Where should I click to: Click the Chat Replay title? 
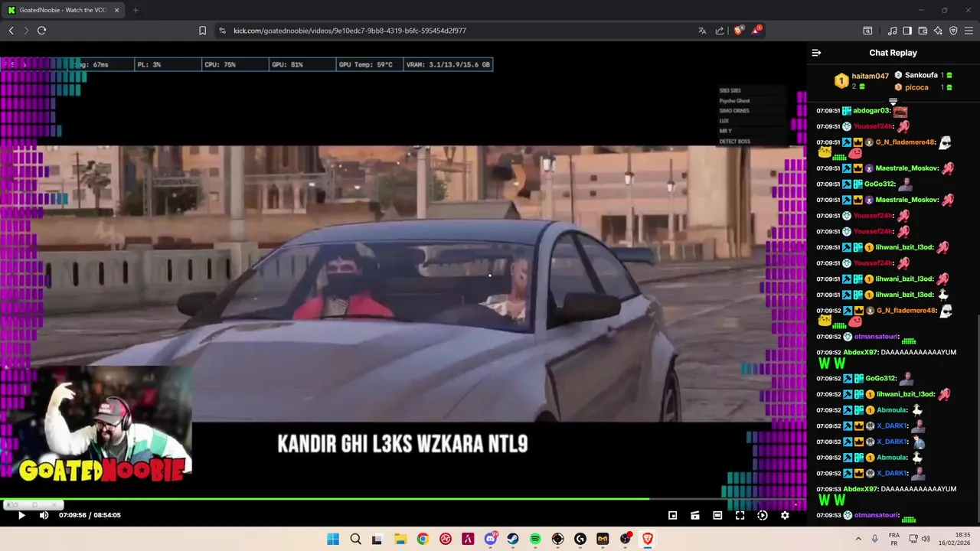click(893, 53)
